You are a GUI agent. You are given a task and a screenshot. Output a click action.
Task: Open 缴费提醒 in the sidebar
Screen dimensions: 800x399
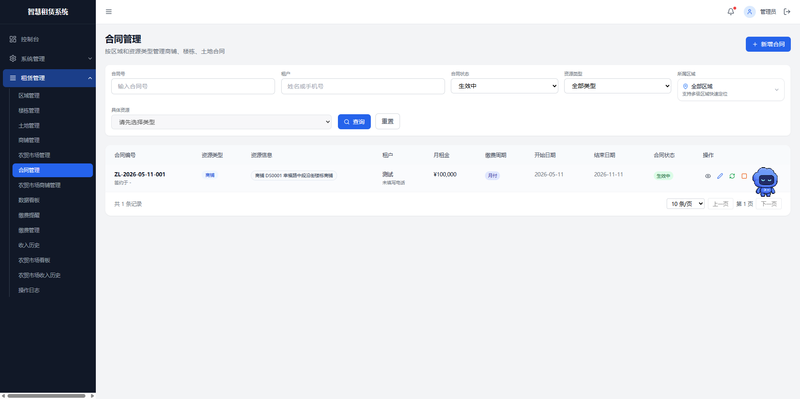29,215
